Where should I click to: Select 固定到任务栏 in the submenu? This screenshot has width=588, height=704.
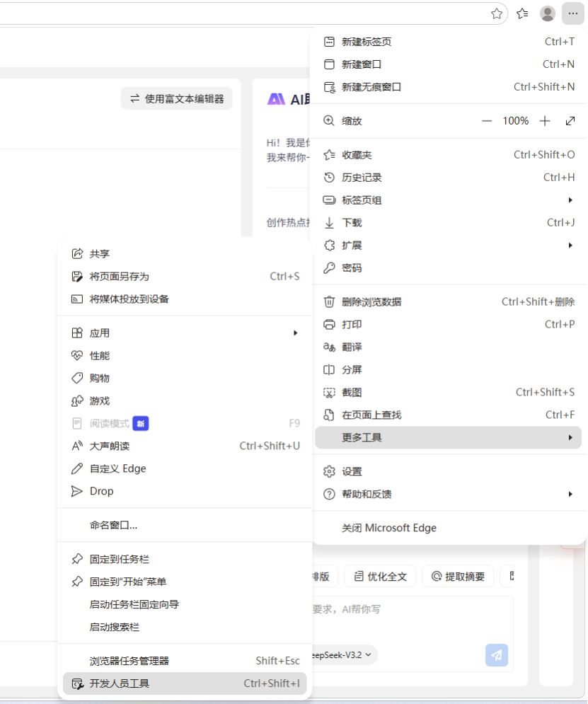[185, 559]
